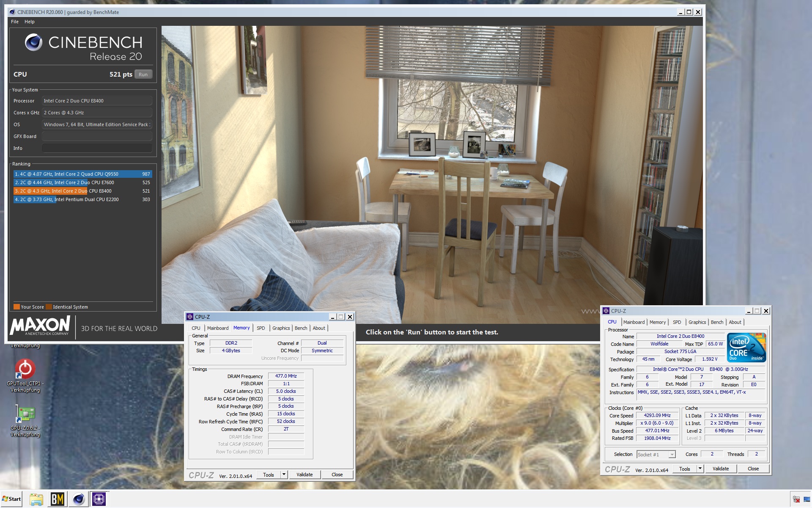812x508 pixels.
Task: Select Graphics tab in right CPU-Z window
Action: tap(697, 322)
